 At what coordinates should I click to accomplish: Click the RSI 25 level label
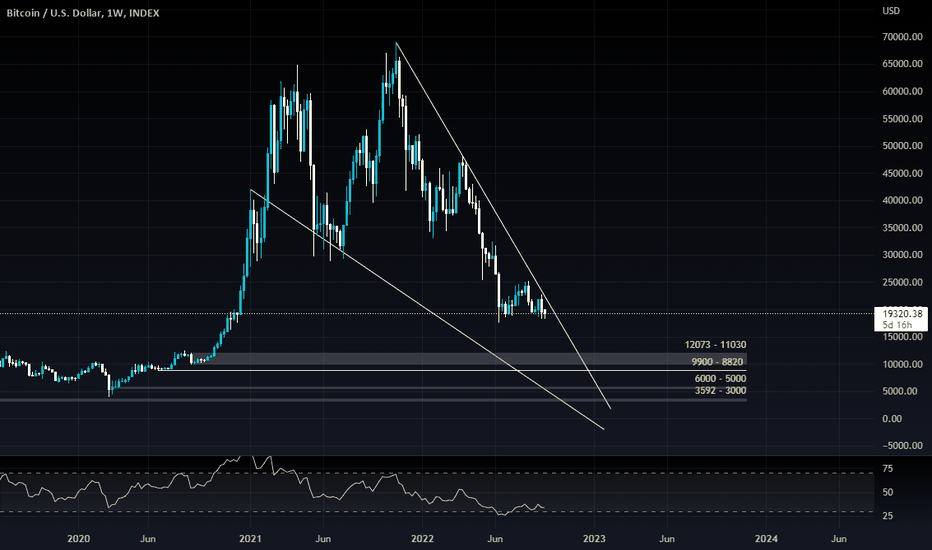coord(887,516)
